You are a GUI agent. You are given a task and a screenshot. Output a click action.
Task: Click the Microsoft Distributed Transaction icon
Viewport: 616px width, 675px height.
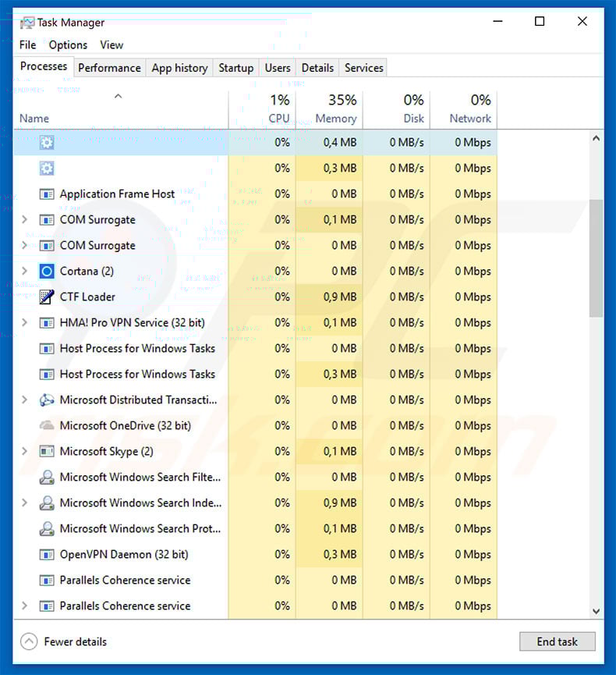pos(47,400)
